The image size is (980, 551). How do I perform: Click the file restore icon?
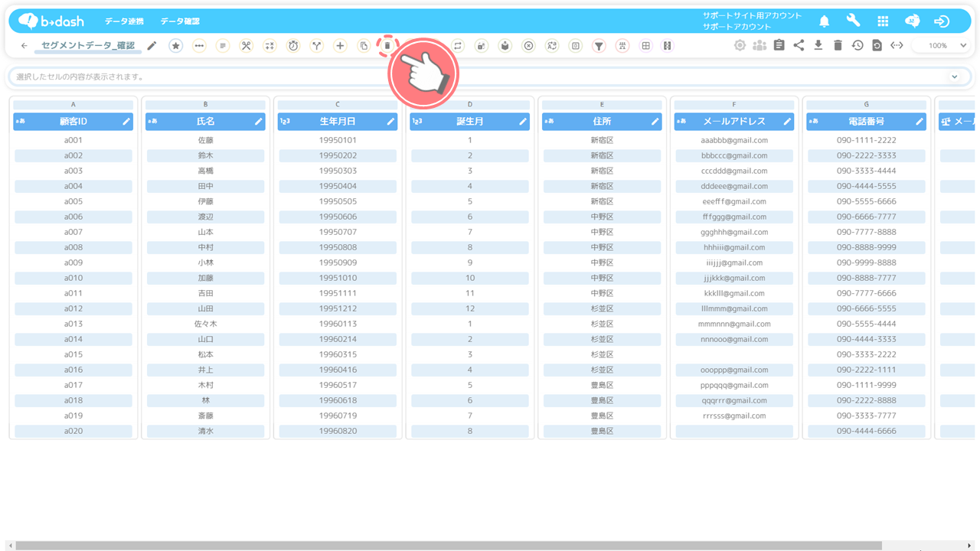pos(877,45)
